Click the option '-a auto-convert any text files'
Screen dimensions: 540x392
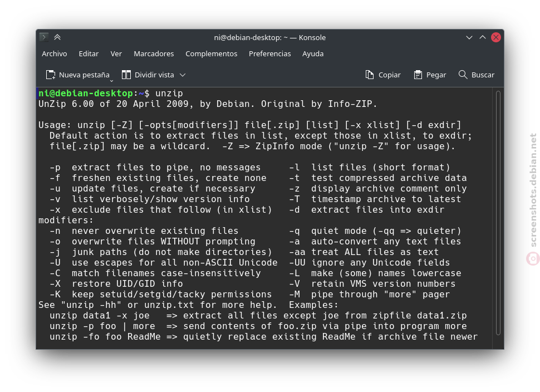click(375, 242)
